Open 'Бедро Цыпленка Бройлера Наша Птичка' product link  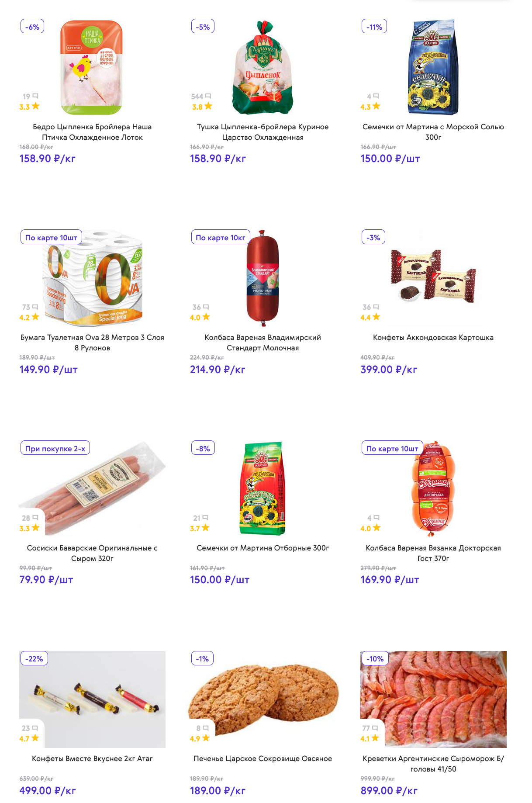[x=92, y=132]
